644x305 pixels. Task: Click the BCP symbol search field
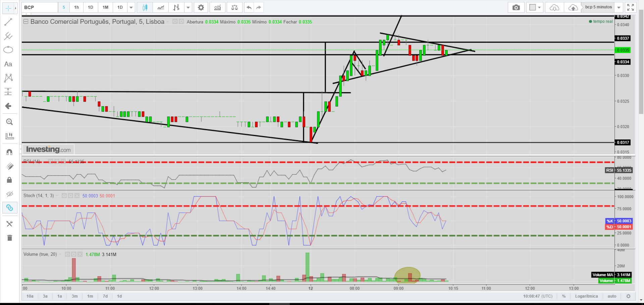tap(40, 7)
